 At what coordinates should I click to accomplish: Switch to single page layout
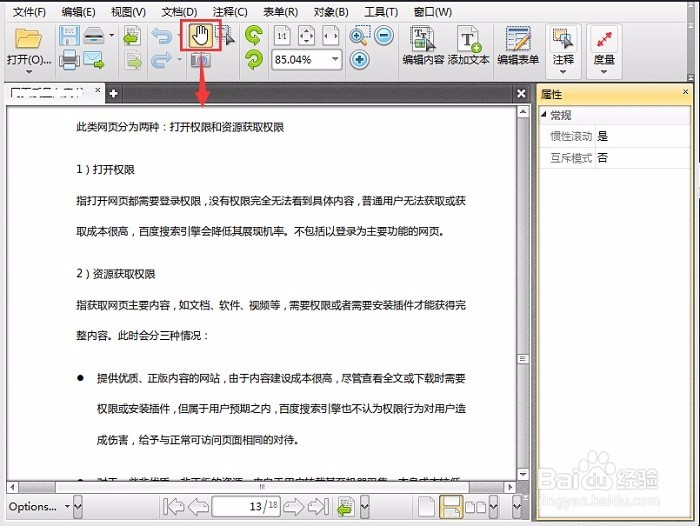(426, 507)
